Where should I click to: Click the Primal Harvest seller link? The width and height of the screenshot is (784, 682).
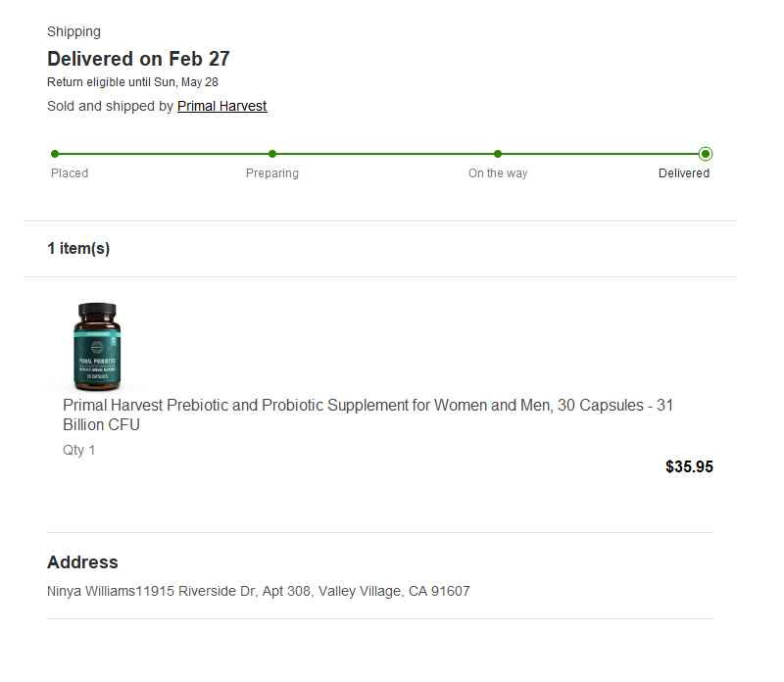point(221,106)
